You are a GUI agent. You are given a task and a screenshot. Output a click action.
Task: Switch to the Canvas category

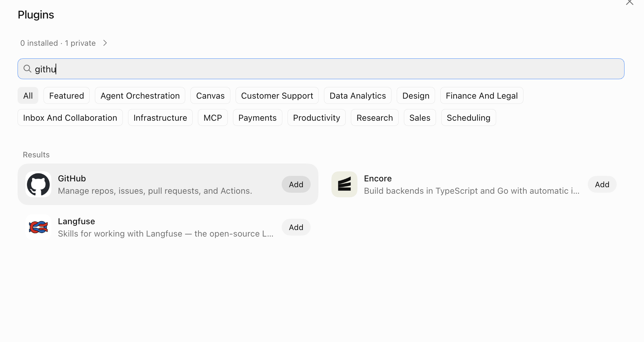210,96
